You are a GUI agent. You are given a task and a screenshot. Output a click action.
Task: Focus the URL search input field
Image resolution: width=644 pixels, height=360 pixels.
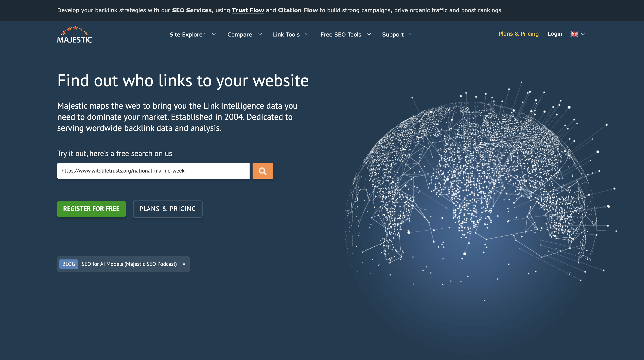(153, 171)
